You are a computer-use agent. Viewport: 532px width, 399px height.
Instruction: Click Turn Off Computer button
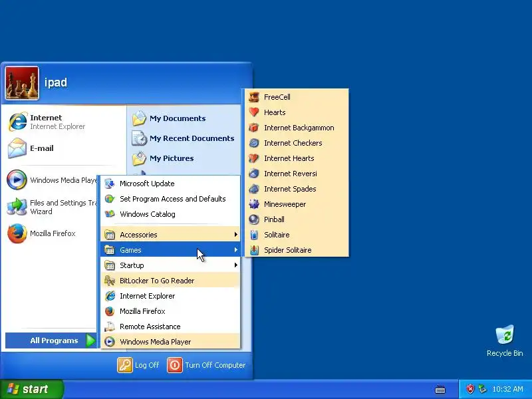tap(206, 365)
